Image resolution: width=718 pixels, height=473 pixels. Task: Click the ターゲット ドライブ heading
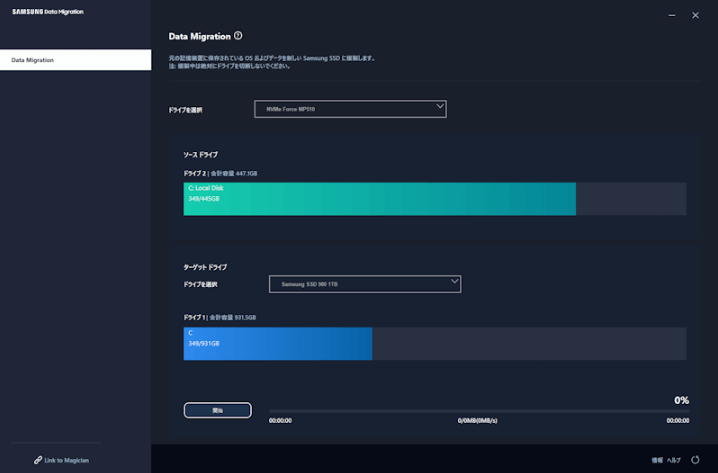click(x=205, y=267)
